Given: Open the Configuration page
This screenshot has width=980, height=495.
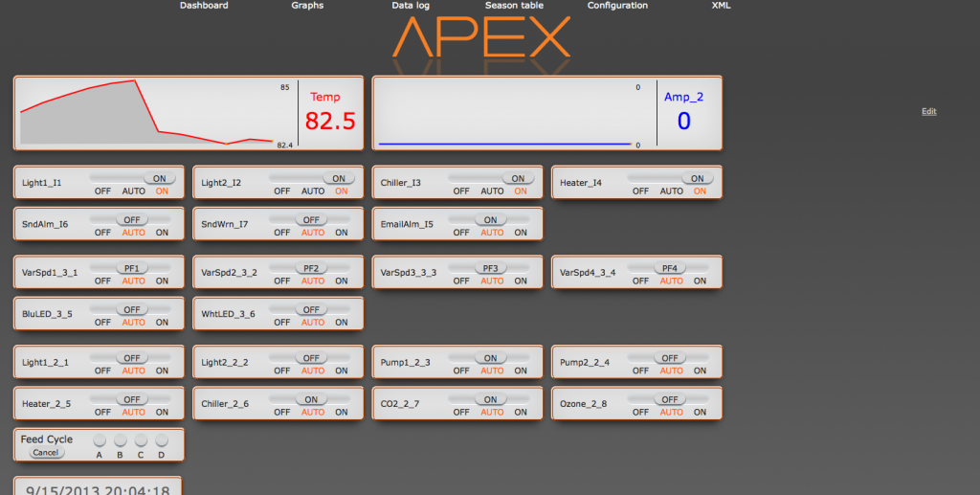Looking at the screenshot, I should pos(617,6).
